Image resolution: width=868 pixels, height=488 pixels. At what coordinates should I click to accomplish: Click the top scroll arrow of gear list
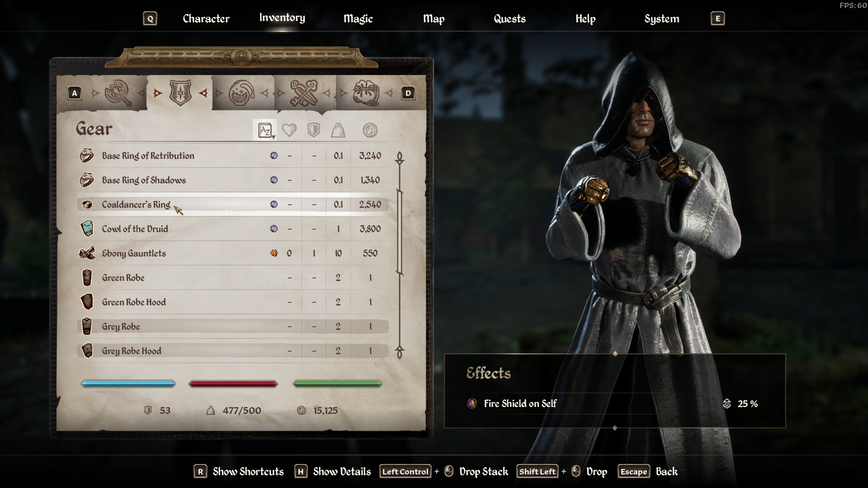[x=400, y=158]
